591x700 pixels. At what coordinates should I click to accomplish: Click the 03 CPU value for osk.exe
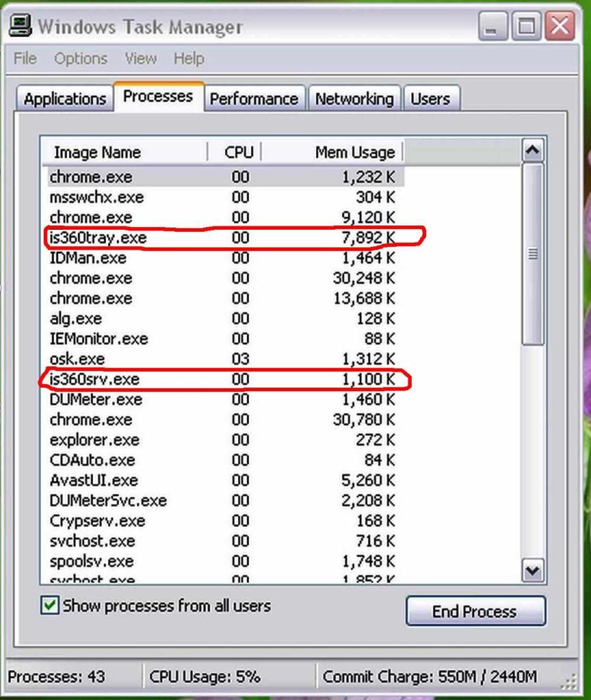[240, 359]
